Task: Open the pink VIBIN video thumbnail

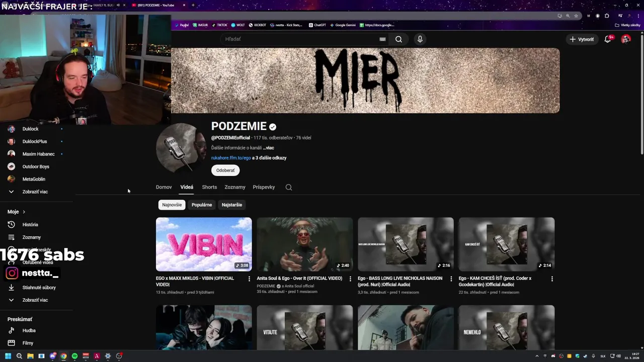Action: 204,244
